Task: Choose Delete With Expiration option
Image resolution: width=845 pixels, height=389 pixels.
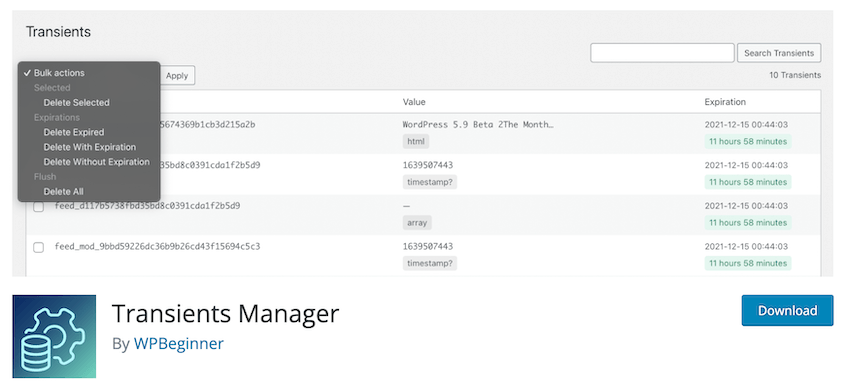Action: (x=89, y=147)
